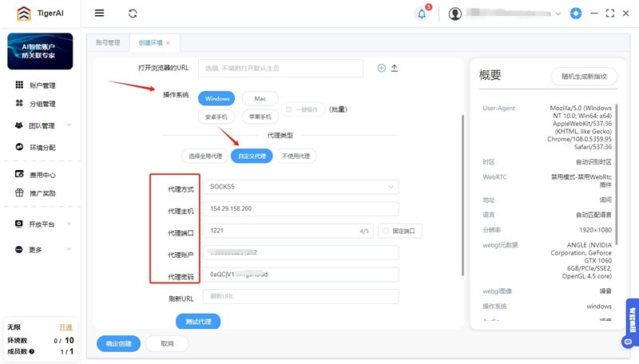Expand the 团队管理 chevron

[x=69, y=125]
